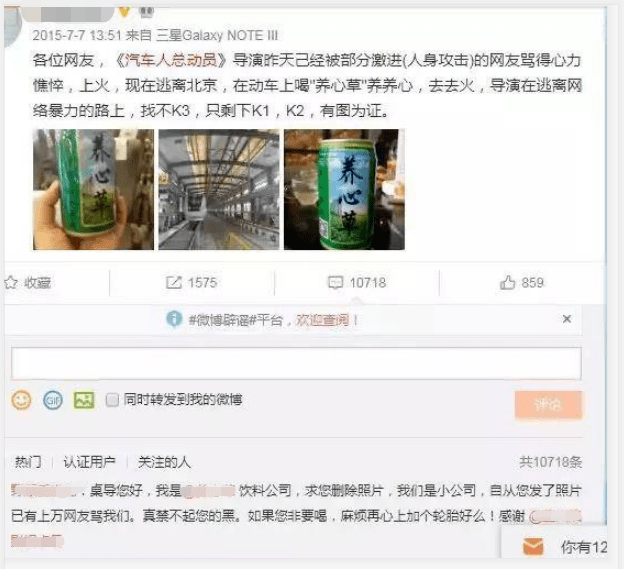624x569 pixels.
Task: Like the post with the thumbs-up 859
Action: (507, 282)
